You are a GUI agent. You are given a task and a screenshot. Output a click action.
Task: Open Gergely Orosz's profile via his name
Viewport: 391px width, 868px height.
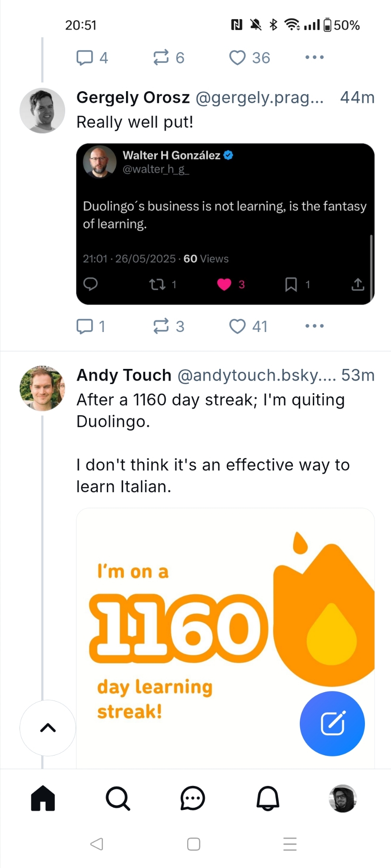pos(133,98)
